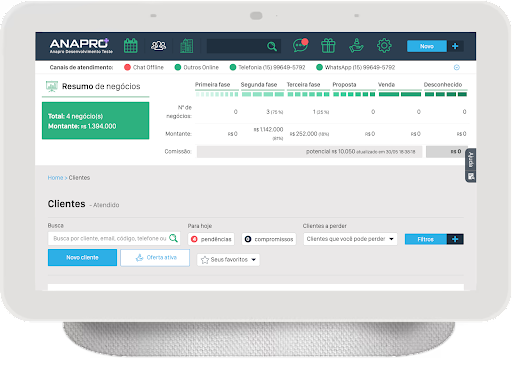Toggle WhatsApp (15) 99649-5792 channel
The image size is (512, 386).
click(355, 67)
